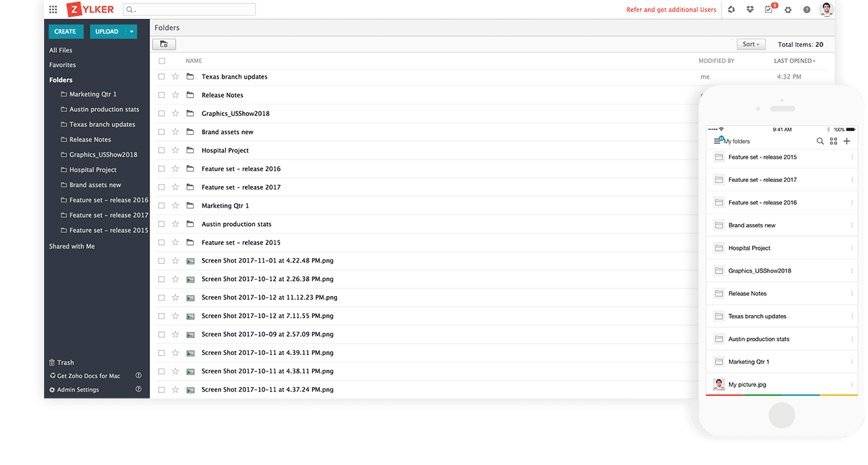The image size is (868, 465).
Task: Star the Hospital Project folder row
Action: point(176,150)
